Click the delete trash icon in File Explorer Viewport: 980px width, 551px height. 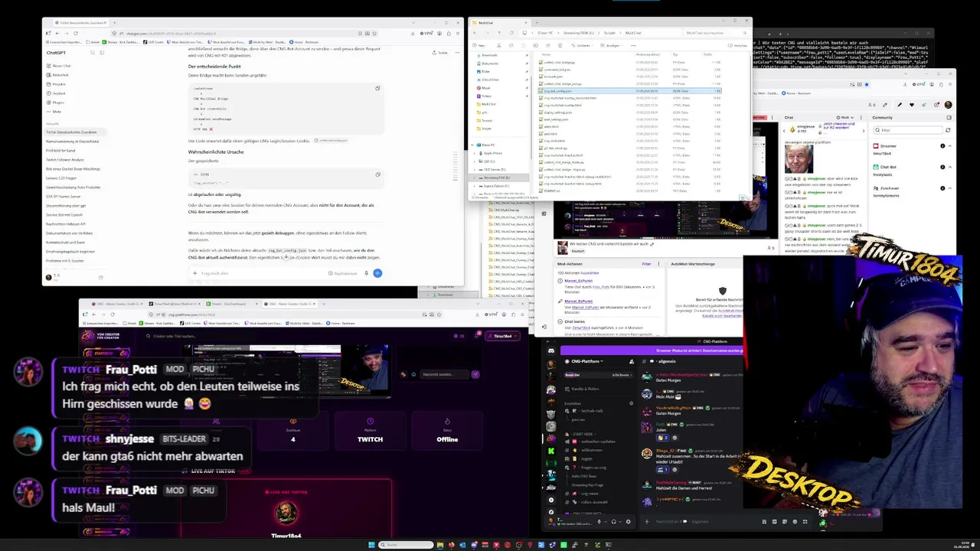559,45
